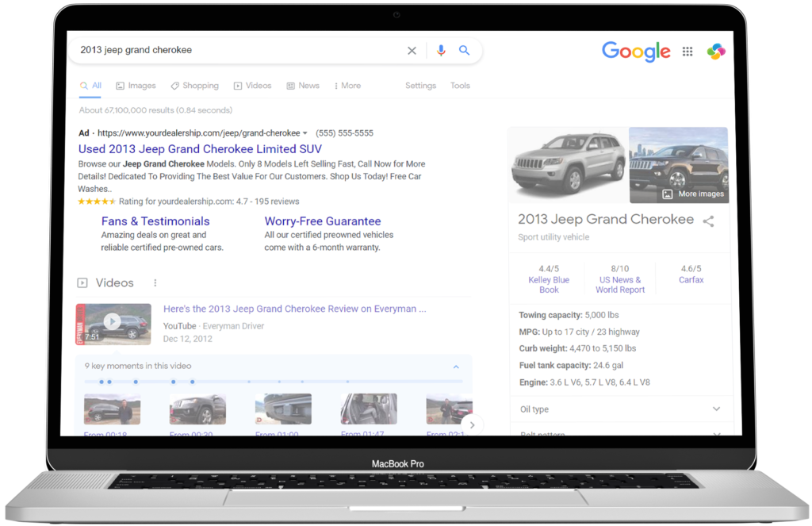Click the About 67,100,000 results text
This screenshot has width=812, height=526.
point(155,110)
